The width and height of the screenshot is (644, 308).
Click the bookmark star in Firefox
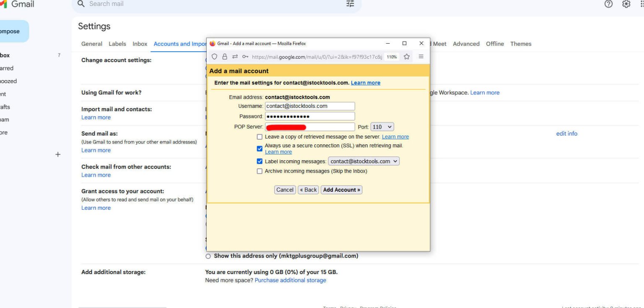point(406,56)
